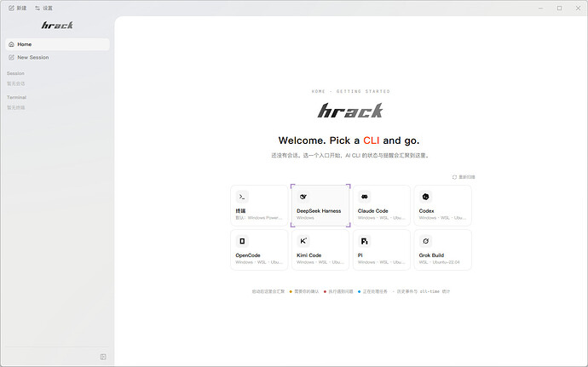The height and width of the screenshot is (367, 588).
Task: Click the Codex icon
Action: pos(425,197)
